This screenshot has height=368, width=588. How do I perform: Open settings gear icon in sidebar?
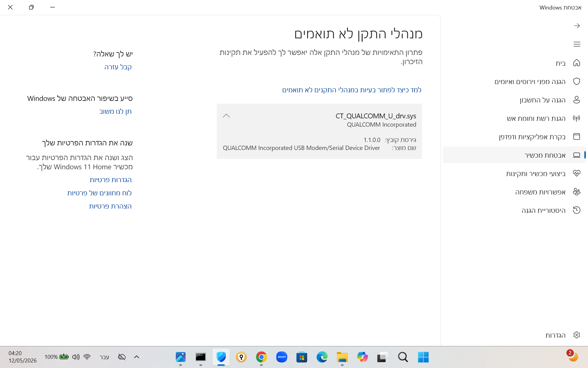point(577,335)
